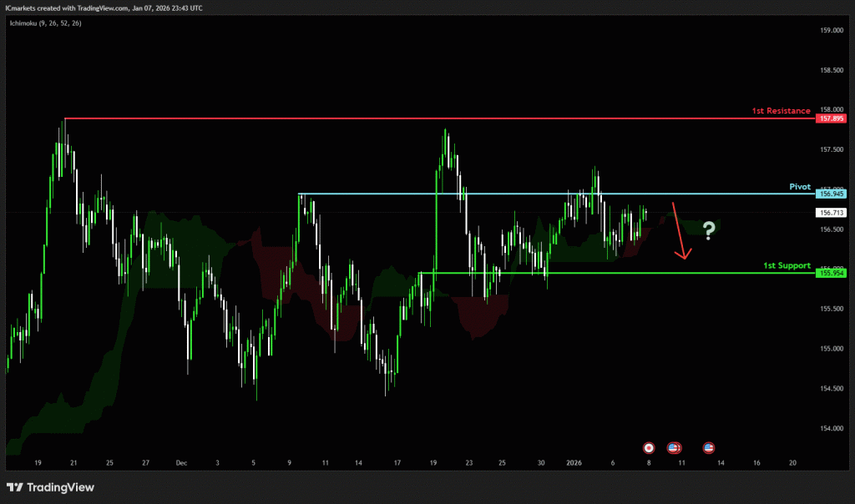Click the blue 156.945 pivot price tag
This screenshot has width=855, height=504.
[x=832, y=194]
